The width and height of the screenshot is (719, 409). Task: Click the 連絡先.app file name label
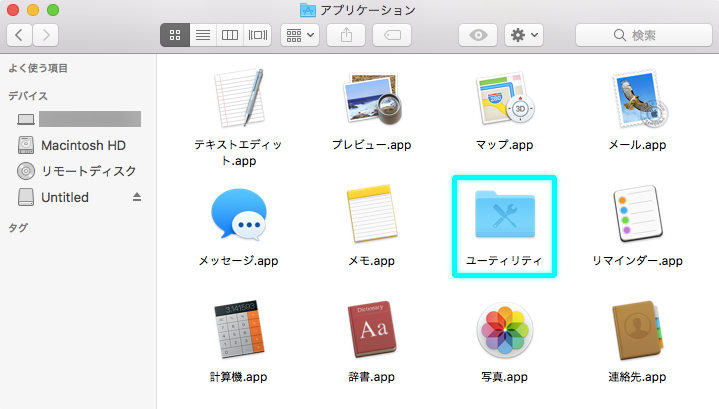pyautogui.click(x=637, y=377)
